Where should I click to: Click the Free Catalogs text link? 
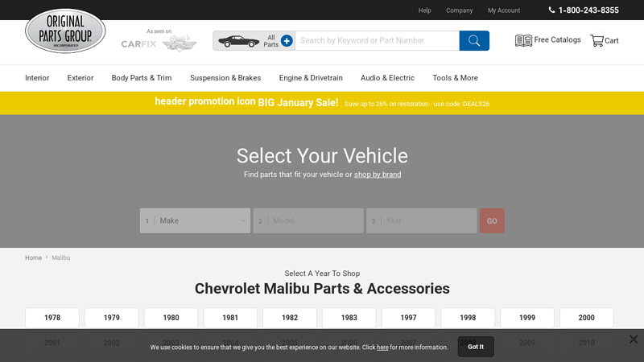click(557, 39)
